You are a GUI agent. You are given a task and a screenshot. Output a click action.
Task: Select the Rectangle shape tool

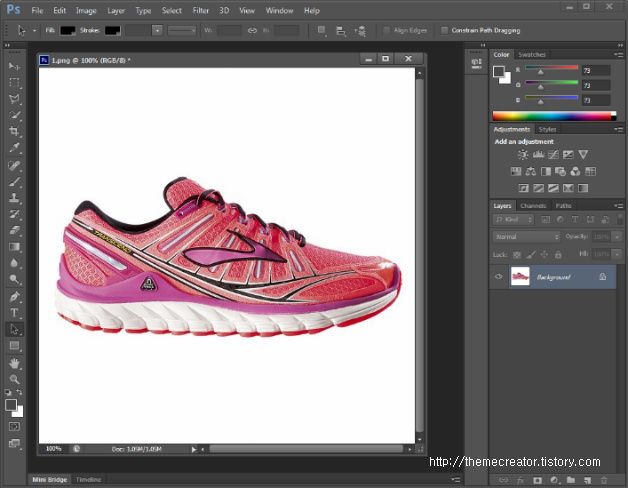(x=14, y=346)
